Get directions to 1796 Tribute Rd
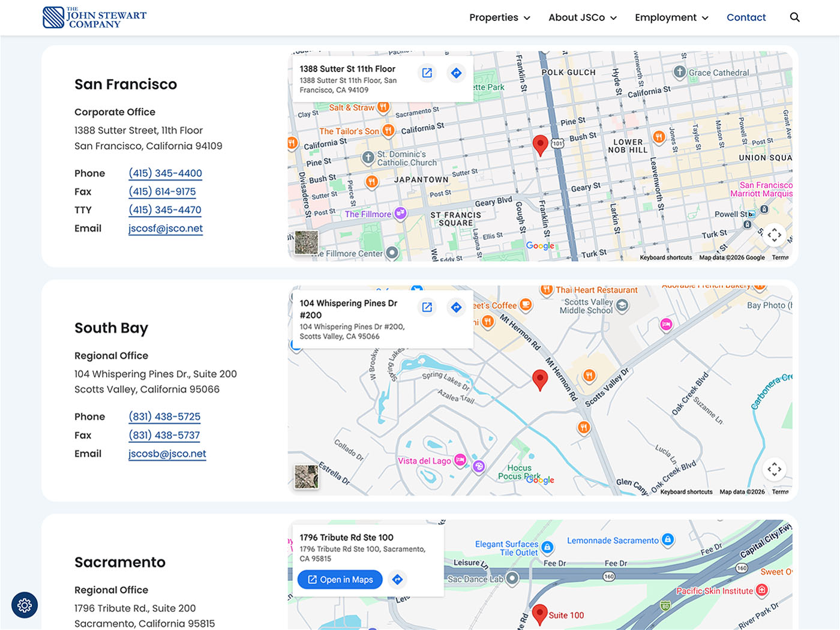This screenshot has width=840, height=630. click(x=397, y=580)
